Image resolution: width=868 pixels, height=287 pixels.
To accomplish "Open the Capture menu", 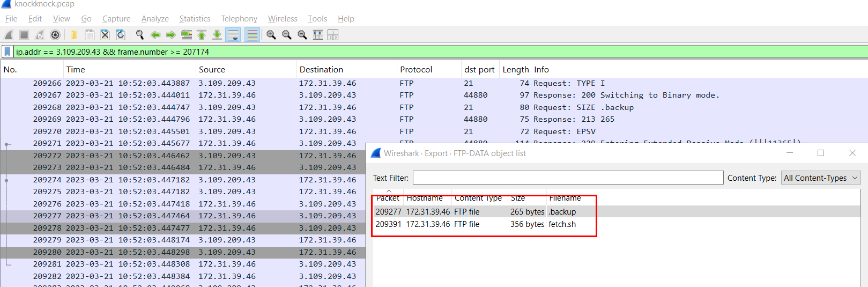I will point(116,19).
